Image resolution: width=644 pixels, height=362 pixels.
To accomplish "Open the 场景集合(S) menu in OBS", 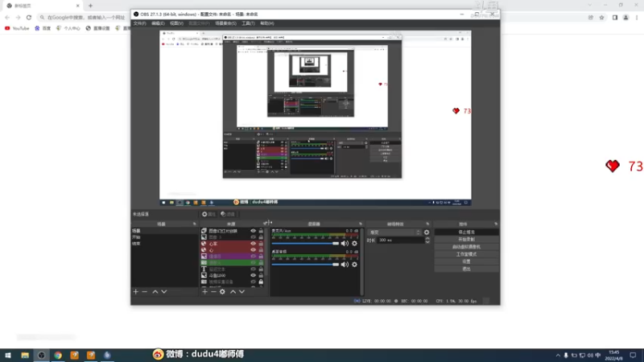I will [225, 23].
